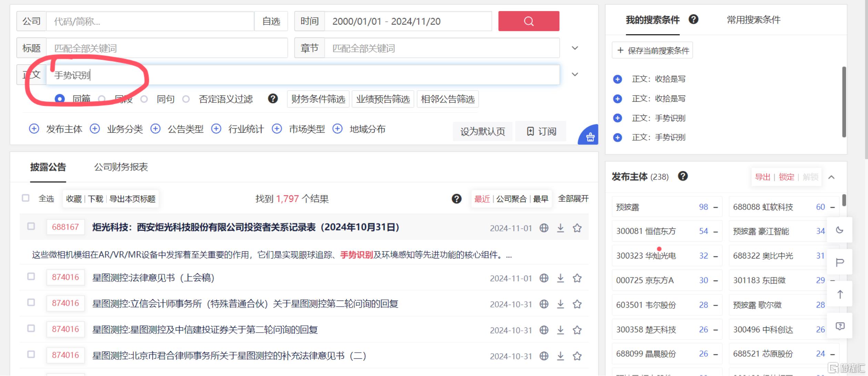
Task: Select the 同句 radio option
Action: pos(144,99)
